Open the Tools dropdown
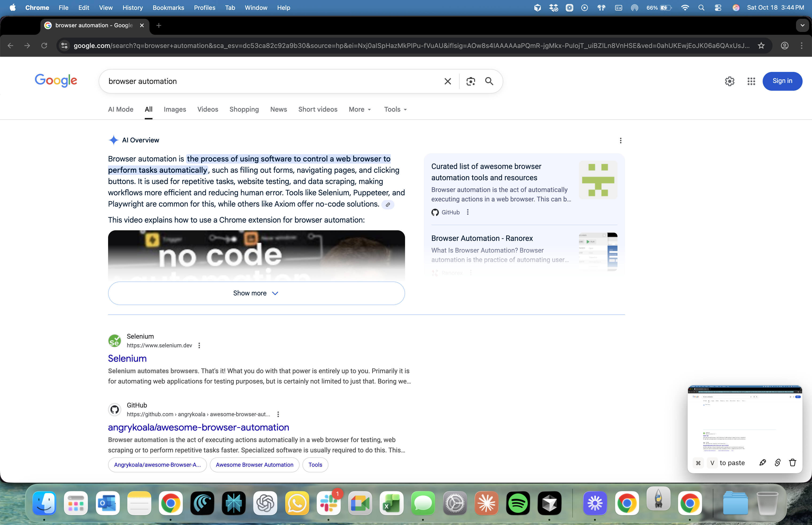Viewport: 812px width, 525px height. 395,110
